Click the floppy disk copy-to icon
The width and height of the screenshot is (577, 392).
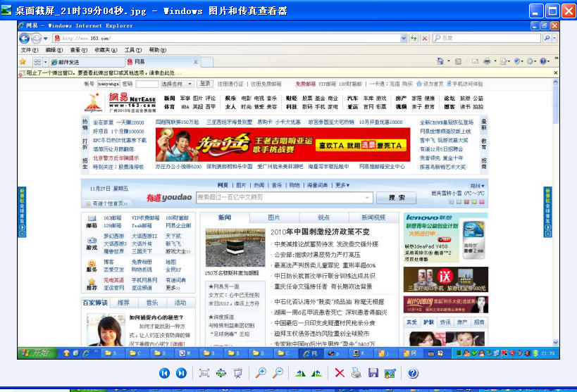[373, 373]
